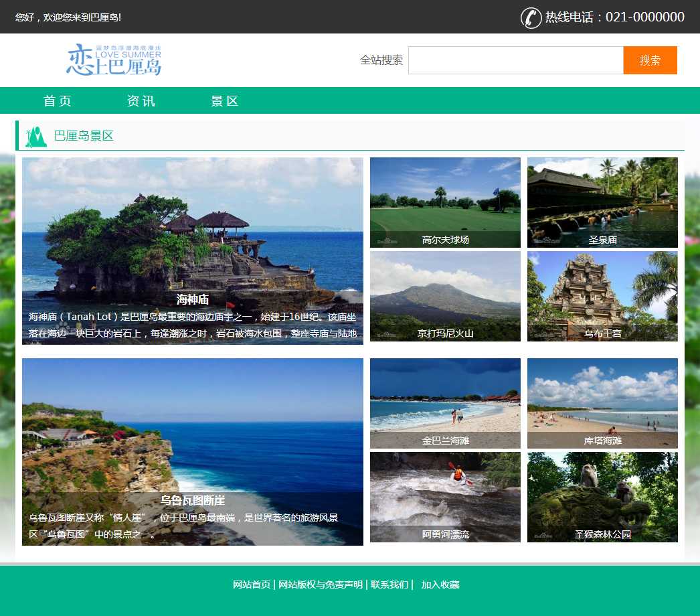Image resolution: width=700 pixels, height=616 pixels.
Task: Choose the 圣猴森林公园 thumbnail
Action: point(602,497)
